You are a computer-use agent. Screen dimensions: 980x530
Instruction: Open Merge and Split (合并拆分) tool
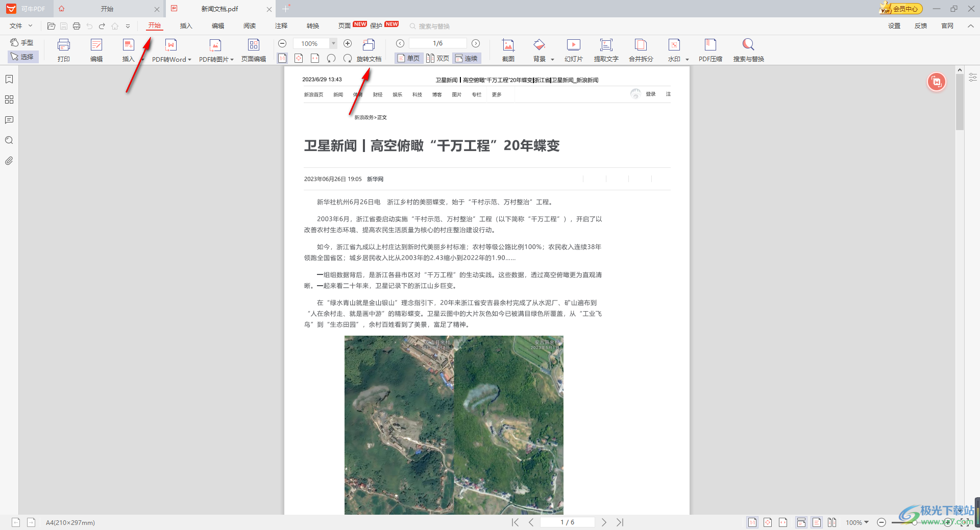[641, 51]
